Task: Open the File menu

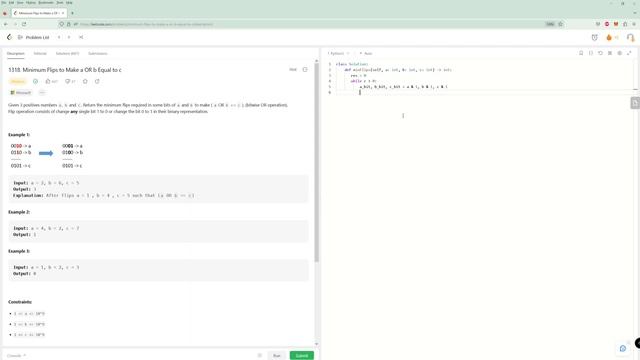Action: click(4, 2)
